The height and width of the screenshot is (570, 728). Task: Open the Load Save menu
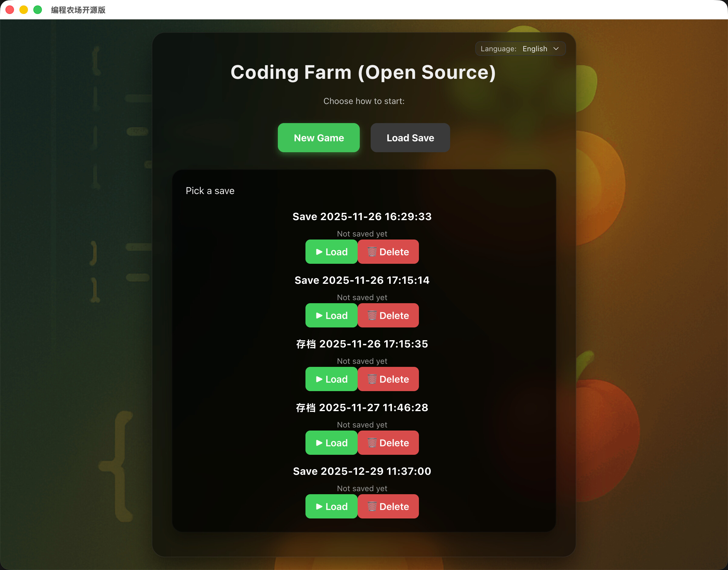point(410,137)
